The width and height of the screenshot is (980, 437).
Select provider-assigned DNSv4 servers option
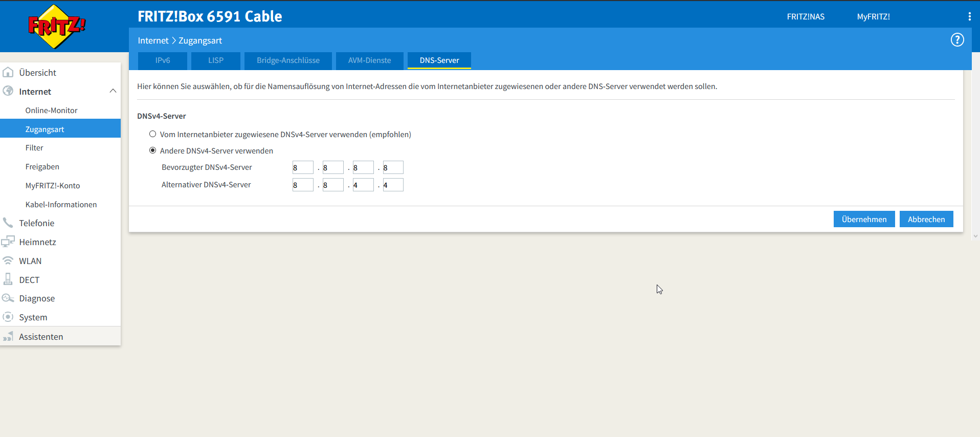pyautogui.click(x=152, y=134)
